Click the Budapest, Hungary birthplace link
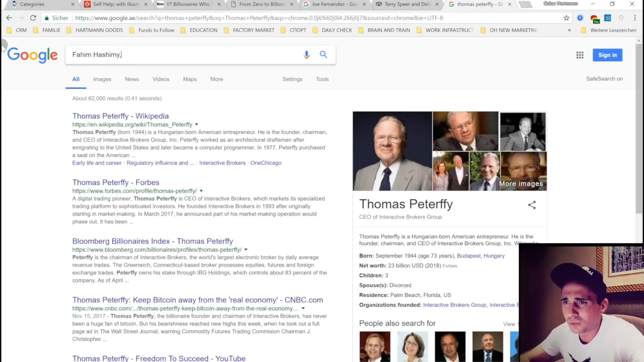 (x=481, y=256)
